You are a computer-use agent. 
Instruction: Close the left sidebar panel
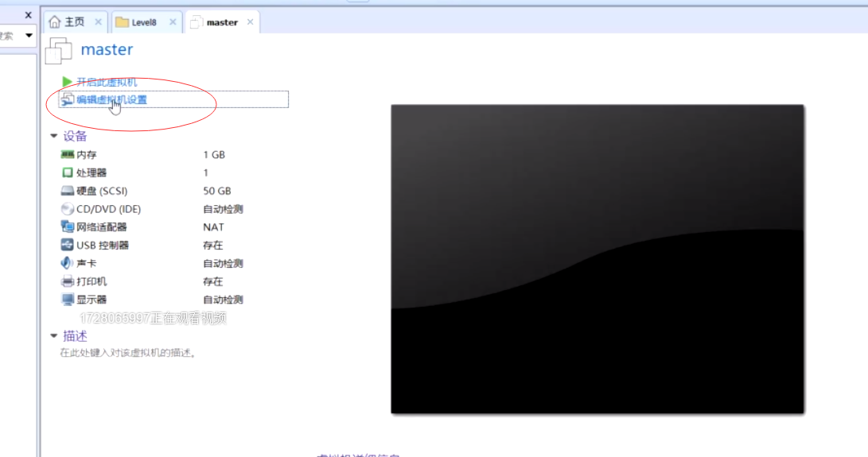(28, 15)
